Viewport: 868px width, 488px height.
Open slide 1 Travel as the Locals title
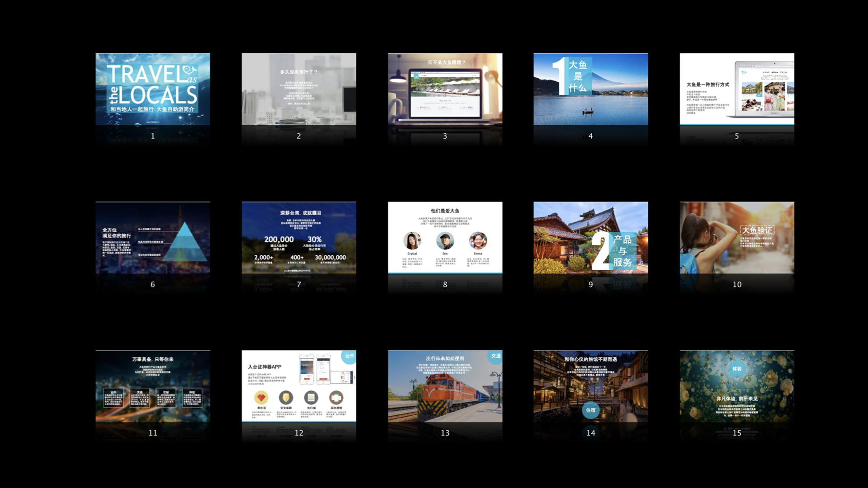(152, 89)
